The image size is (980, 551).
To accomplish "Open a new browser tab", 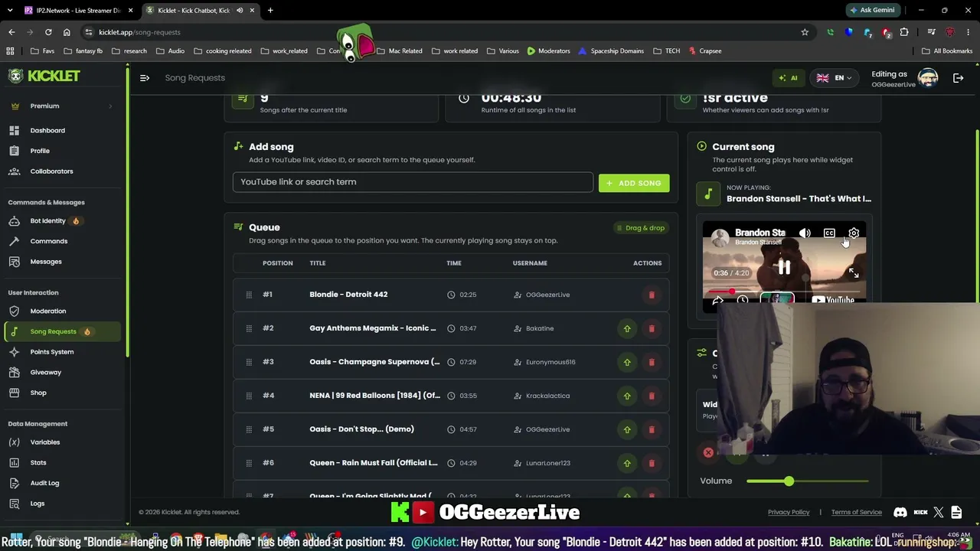I will (270, 10).
